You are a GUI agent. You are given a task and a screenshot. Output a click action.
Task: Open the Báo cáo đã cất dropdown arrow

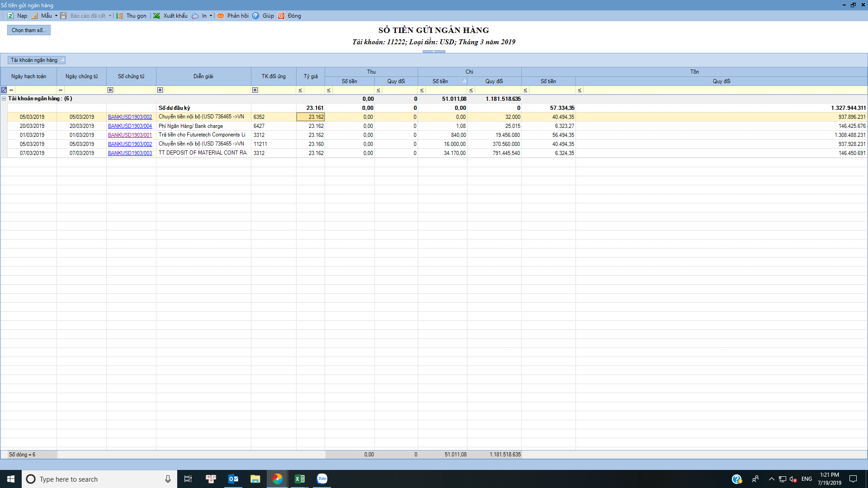(x=110, y=16)
